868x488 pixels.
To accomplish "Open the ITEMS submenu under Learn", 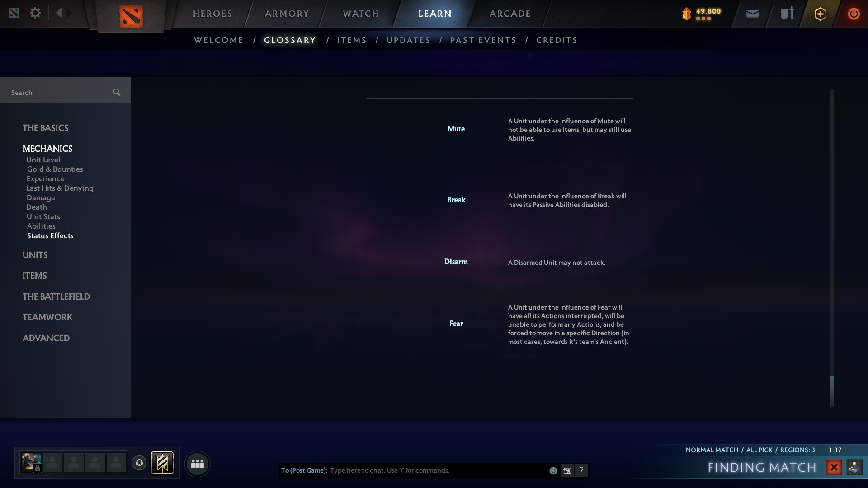I will 352,40.
